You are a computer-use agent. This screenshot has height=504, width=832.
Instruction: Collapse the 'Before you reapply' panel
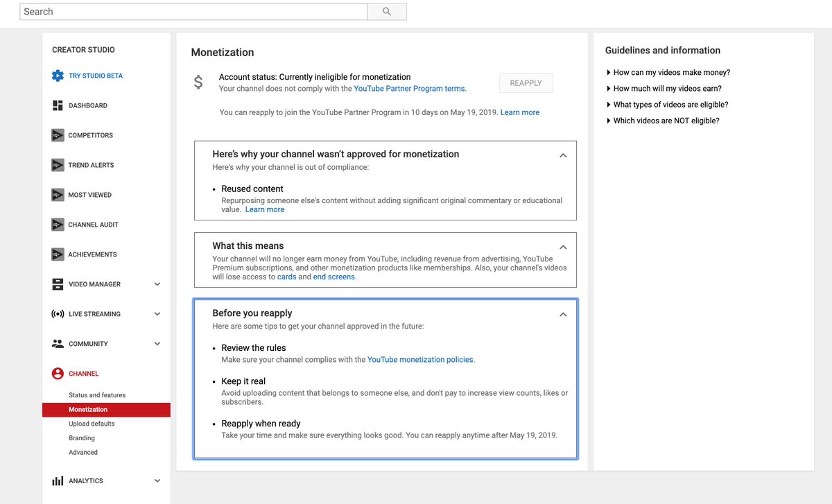(x=563, y=314)
